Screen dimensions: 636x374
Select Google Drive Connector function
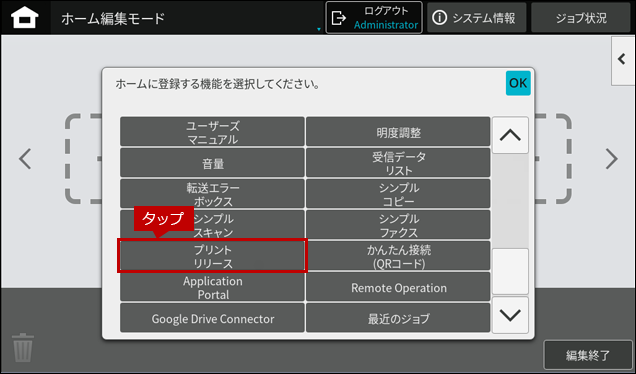(x=212, y=318)
